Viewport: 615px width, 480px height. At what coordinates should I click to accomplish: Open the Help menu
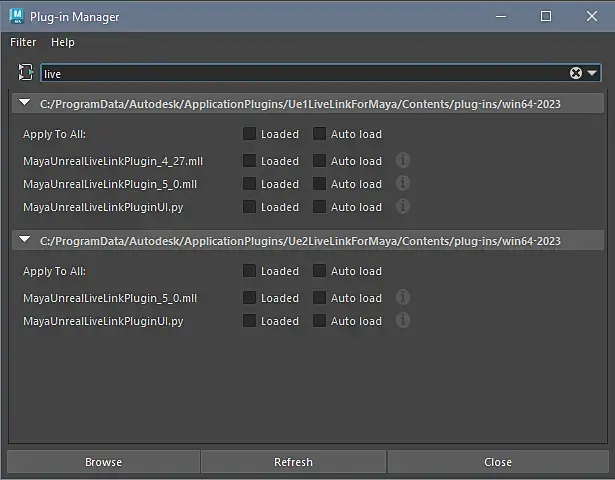pos(63,42)
